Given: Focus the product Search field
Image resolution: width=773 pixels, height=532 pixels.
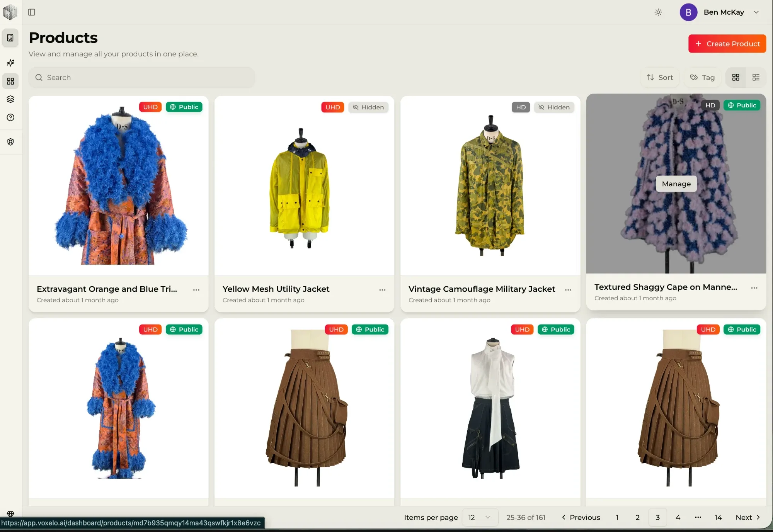Looking at the screenshot, I should click(x=142, y=78).
